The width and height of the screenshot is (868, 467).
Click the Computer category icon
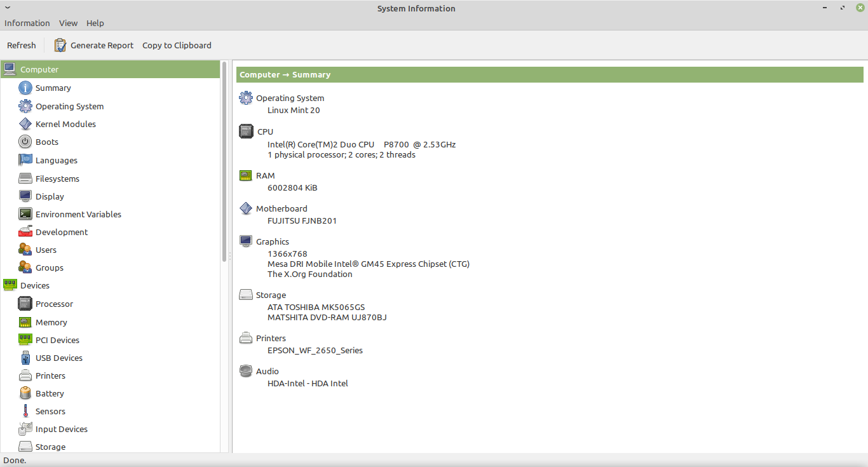pos(10,69)
